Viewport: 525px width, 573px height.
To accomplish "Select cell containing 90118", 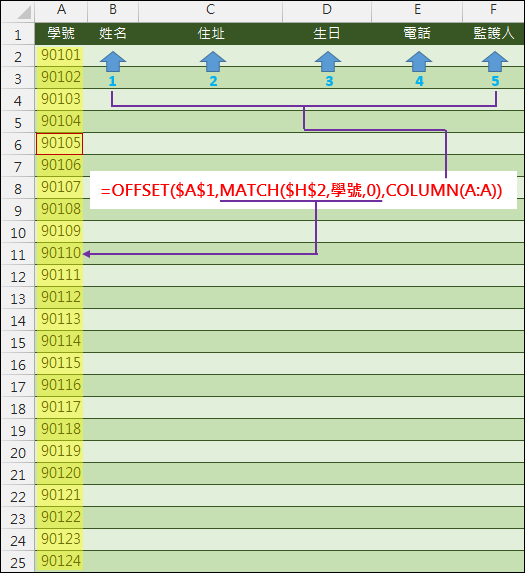I will (60, 429).
